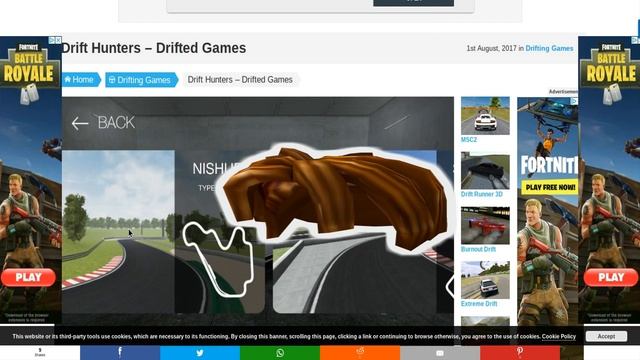Share page on Facebook
The width and height of the screenshot is (640, 360).
pos(120,352)
